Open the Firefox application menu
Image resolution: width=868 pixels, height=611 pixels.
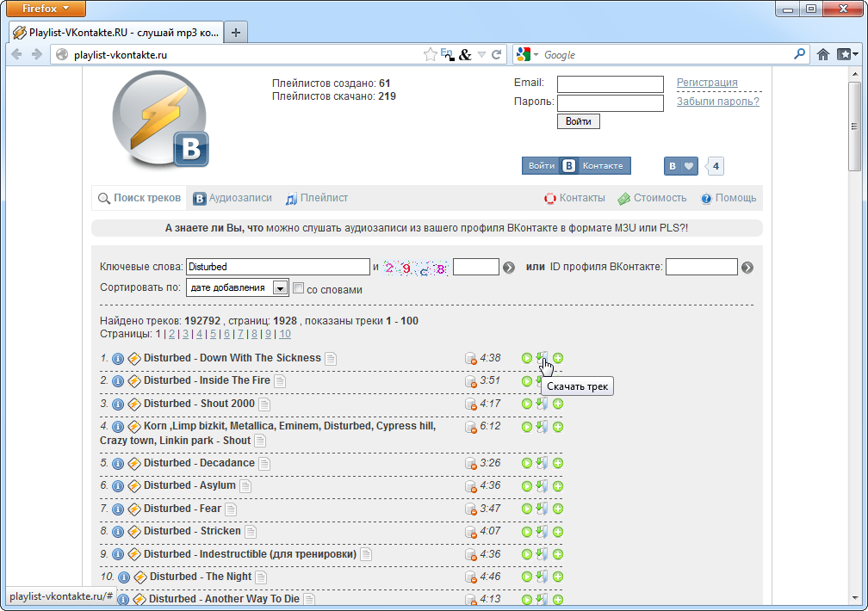(46, 9)
